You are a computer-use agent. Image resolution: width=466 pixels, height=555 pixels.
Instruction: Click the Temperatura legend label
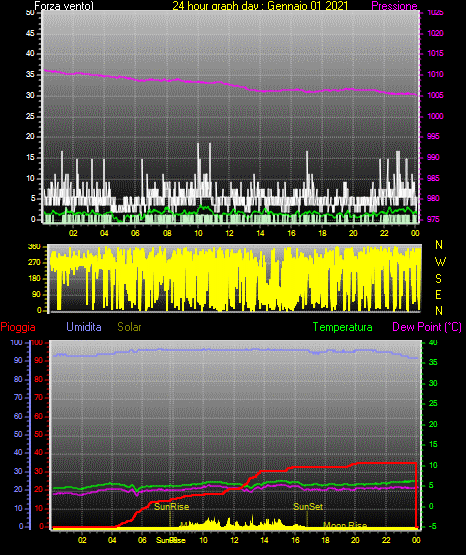pyautogui.click(x=343, y=327)
